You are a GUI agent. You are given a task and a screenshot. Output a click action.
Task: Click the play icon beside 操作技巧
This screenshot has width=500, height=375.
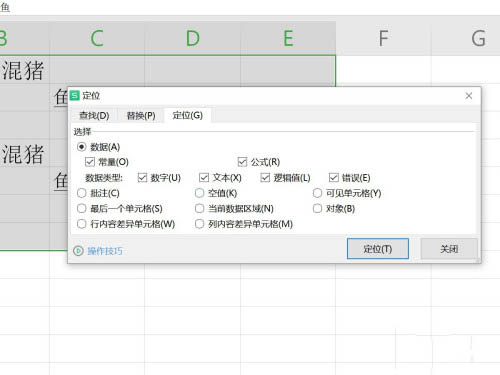(78, 251)
